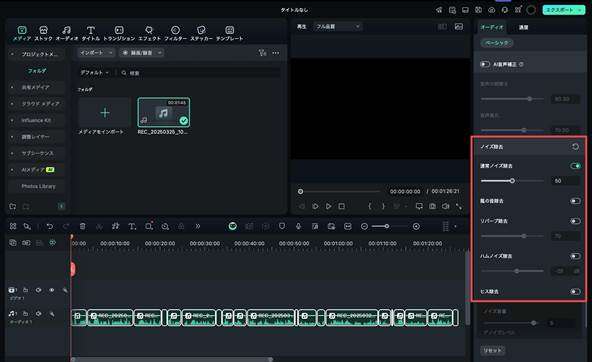Open the デフォルト sort dropdown
The height and width of the screenshot is (362, 592).
(x=94, y=72)
